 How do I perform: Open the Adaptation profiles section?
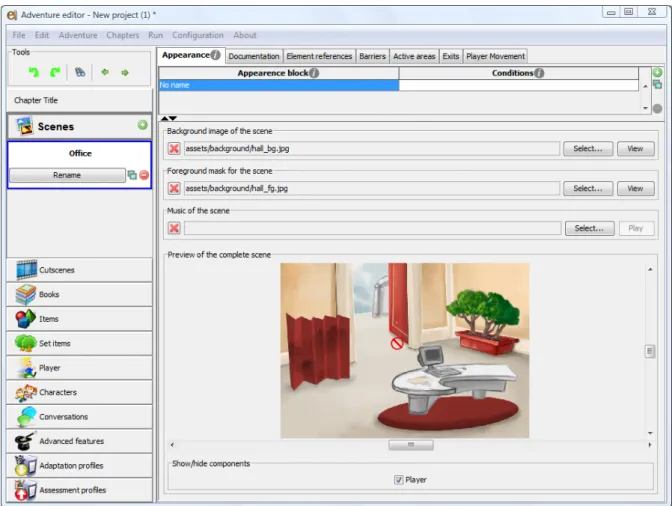click(x=80, y=465)
